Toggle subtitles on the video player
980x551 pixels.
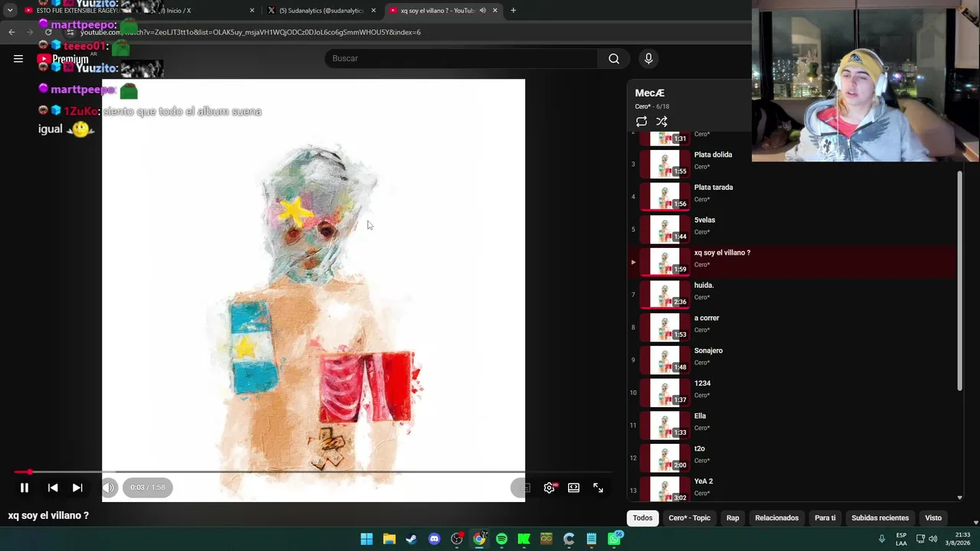coord(524,487)
